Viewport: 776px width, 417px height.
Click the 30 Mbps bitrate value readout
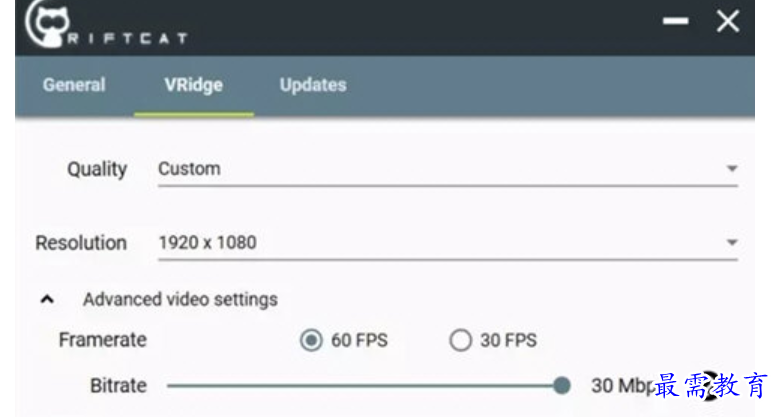click(623, 386)
